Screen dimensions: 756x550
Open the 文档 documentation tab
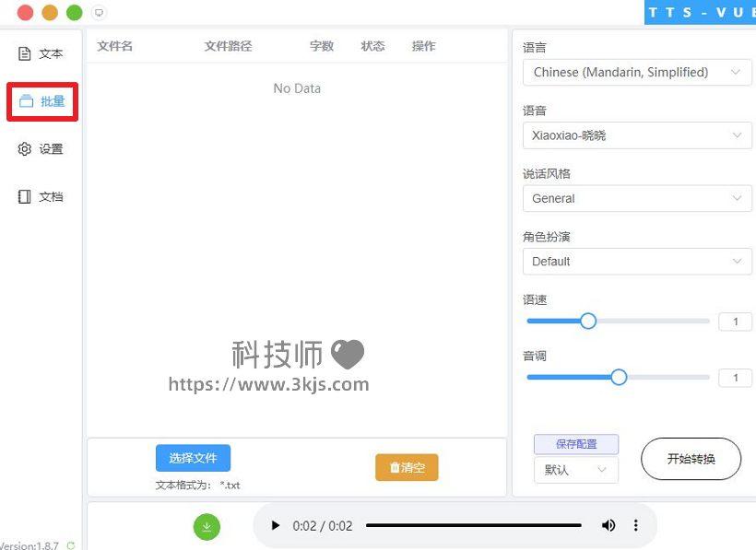pos(41,196)
